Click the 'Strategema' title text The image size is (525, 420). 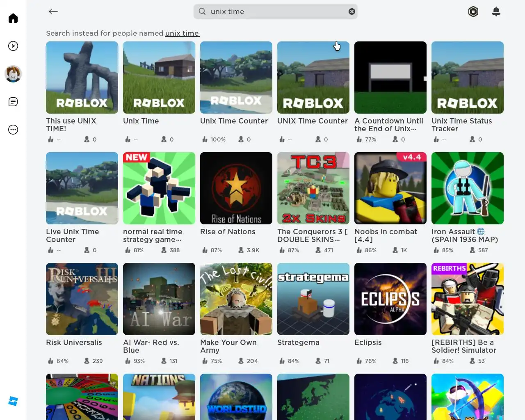pos(298,342)
